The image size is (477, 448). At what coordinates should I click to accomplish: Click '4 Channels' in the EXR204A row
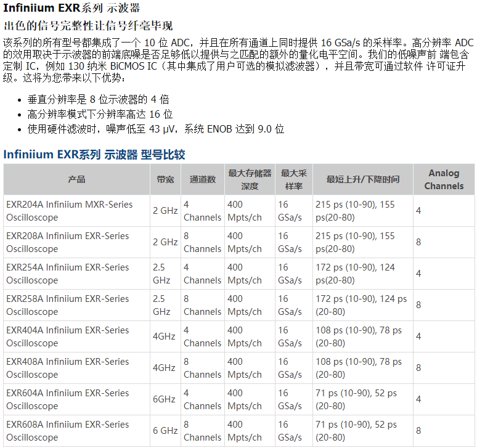(202, 211)
